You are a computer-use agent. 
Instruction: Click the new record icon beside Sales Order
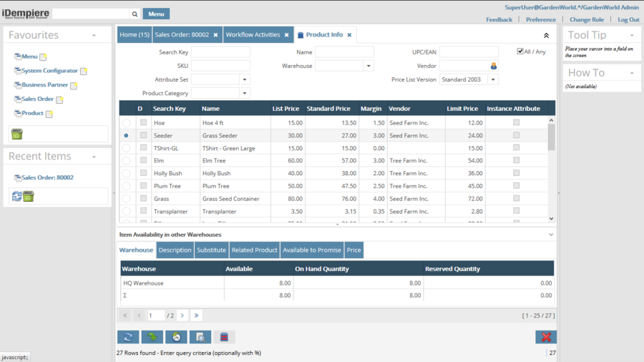point(59,99)
